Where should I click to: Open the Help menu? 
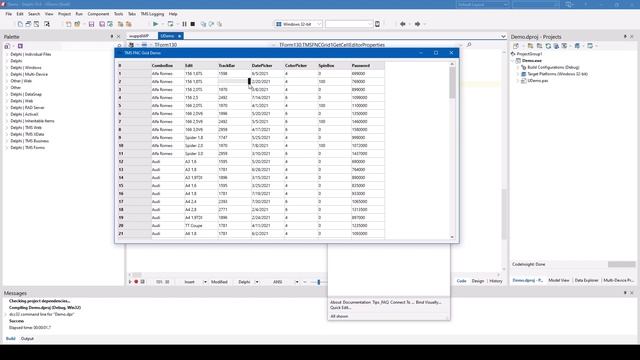pyautogui.click(x=173, y=14)
